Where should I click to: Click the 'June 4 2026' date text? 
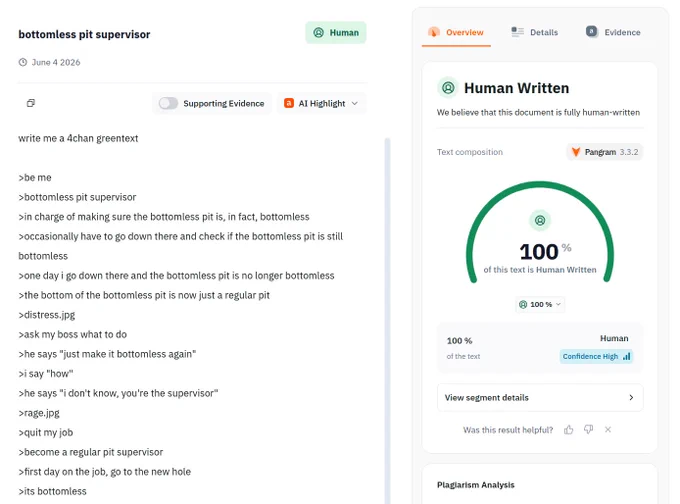tap(56, 62)
